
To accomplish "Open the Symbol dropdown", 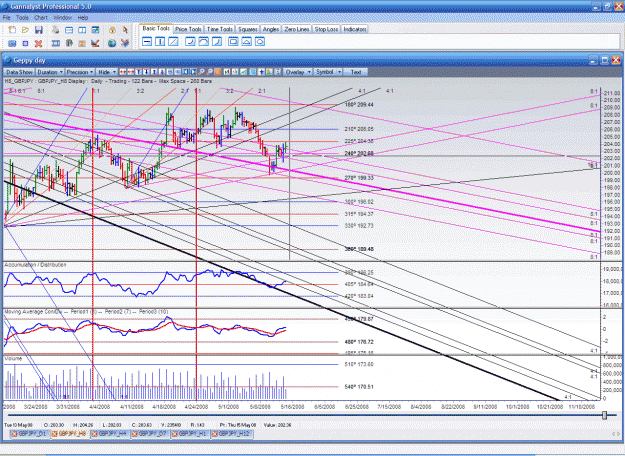I will coord(328,72).
